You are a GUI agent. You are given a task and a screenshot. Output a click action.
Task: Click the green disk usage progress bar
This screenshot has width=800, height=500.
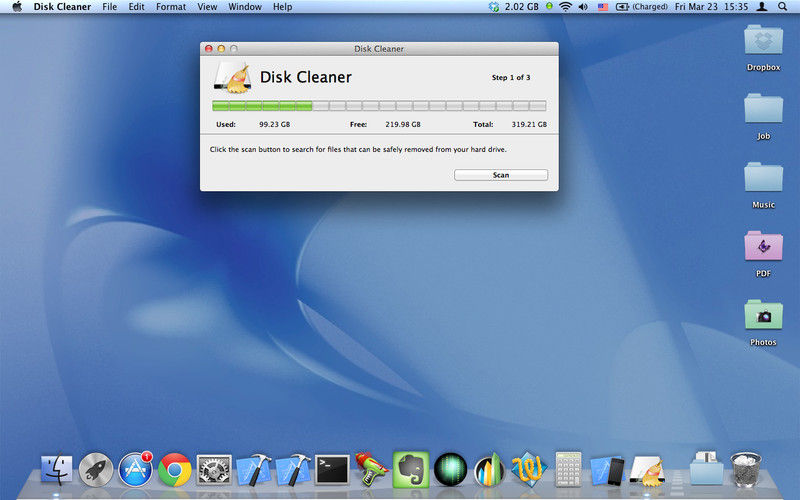pyautogui.click(x=379, y=106)
